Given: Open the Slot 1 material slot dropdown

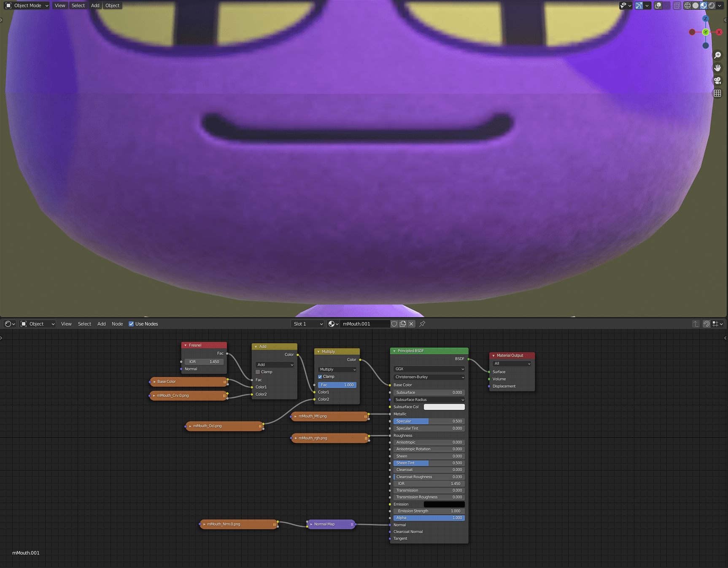Looking at the screenshot, I should tap(307, 324).
